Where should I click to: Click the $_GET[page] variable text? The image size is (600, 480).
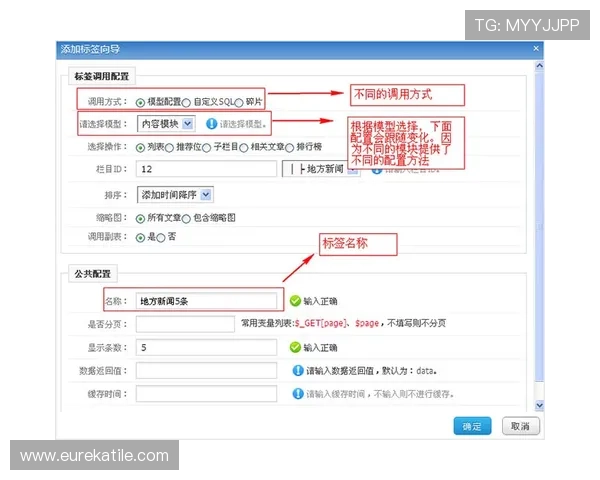pyautogui.click(x=321, y=323)
